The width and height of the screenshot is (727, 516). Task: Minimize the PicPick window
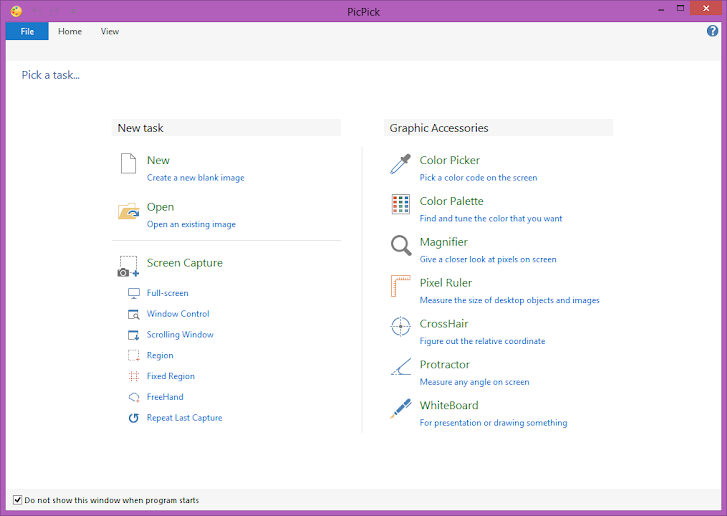click(x=661, y=9)
